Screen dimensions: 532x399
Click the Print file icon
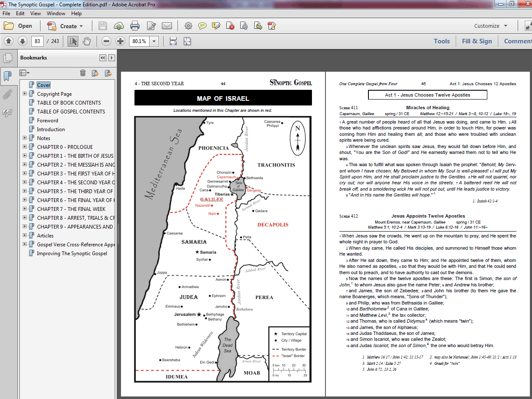tap(135, 26)
